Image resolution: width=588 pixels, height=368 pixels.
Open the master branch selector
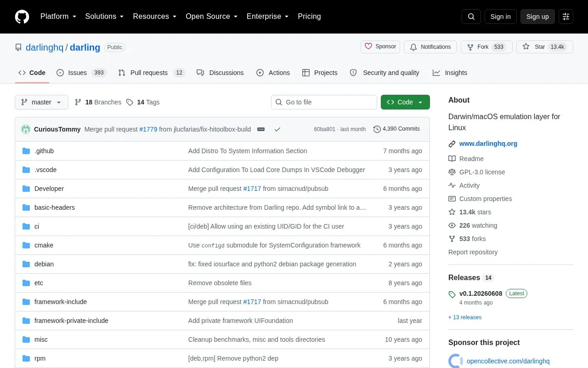41,102
